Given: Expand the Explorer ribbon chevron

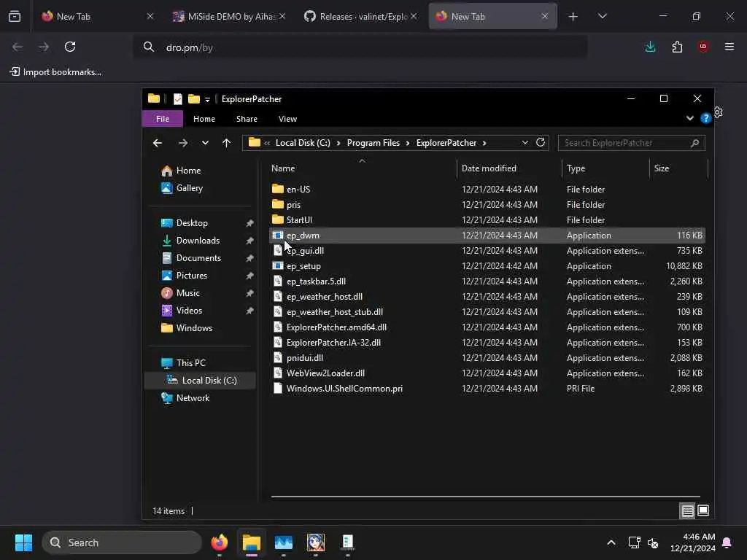Looking at the screenshot, I should (x=689, y=118).
